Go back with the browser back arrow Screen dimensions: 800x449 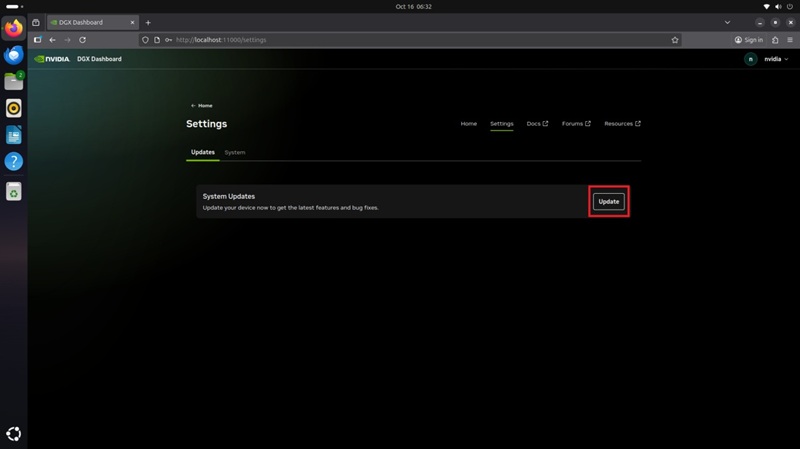tap(53, 40)
